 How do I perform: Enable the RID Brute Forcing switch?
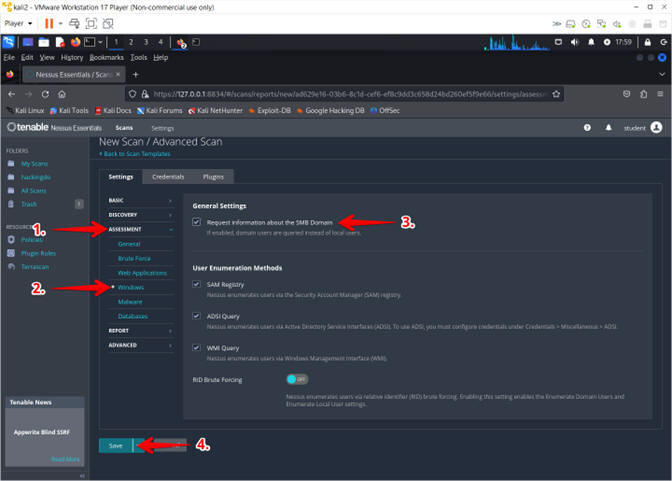click(x=297, y=379)
